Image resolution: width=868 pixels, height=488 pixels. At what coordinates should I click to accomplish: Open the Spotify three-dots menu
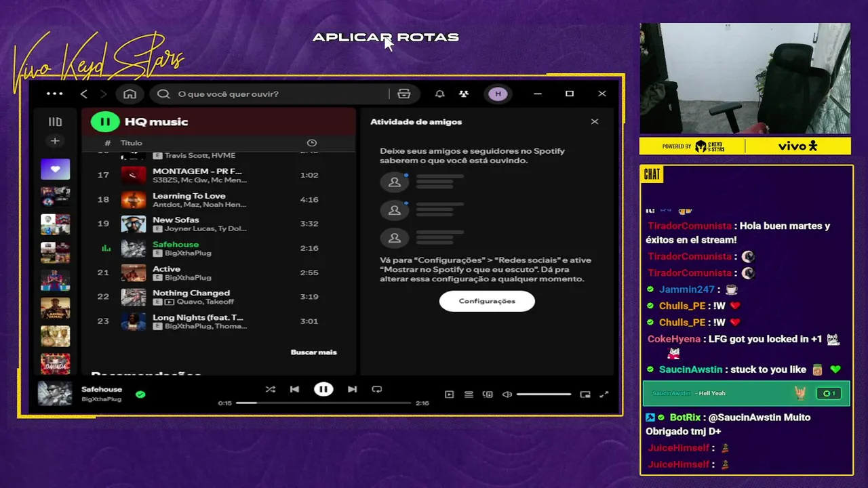54,94
